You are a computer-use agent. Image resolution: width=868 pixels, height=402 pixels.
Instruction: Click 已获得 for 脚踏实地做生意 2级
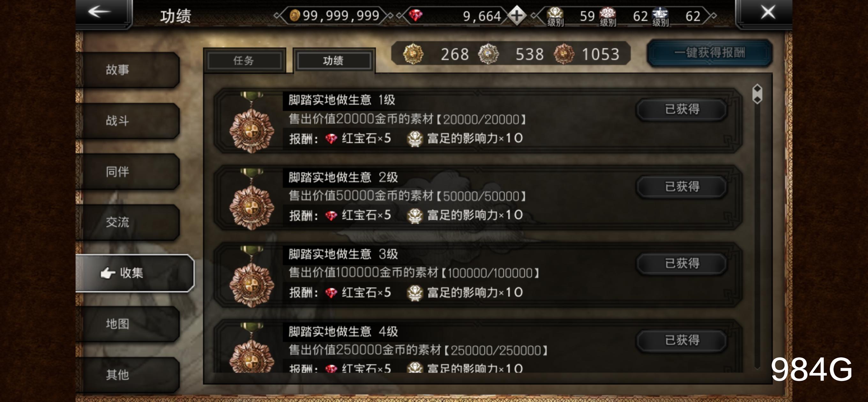tap(682, 186)
